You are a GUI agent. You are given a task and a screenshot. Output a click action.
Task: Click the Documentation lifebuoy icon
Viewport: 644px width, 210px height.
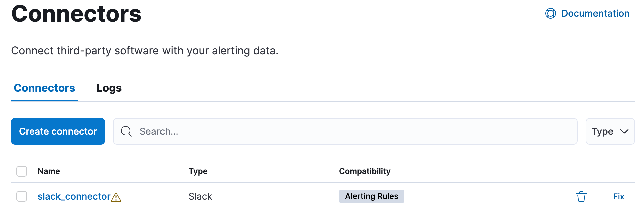click(x=550, y=13)
